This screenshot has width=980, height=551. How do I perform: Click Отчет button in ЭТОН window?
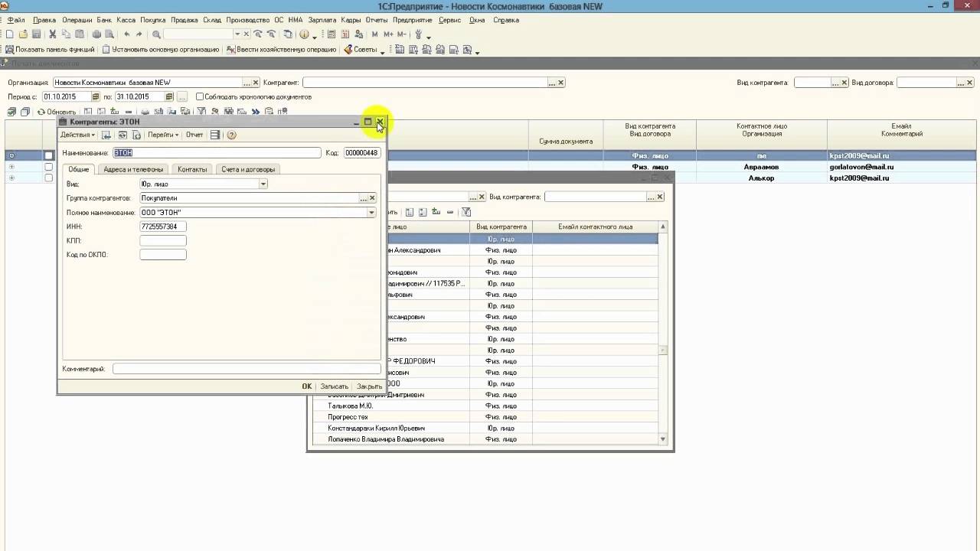click(x=194, y=135)
